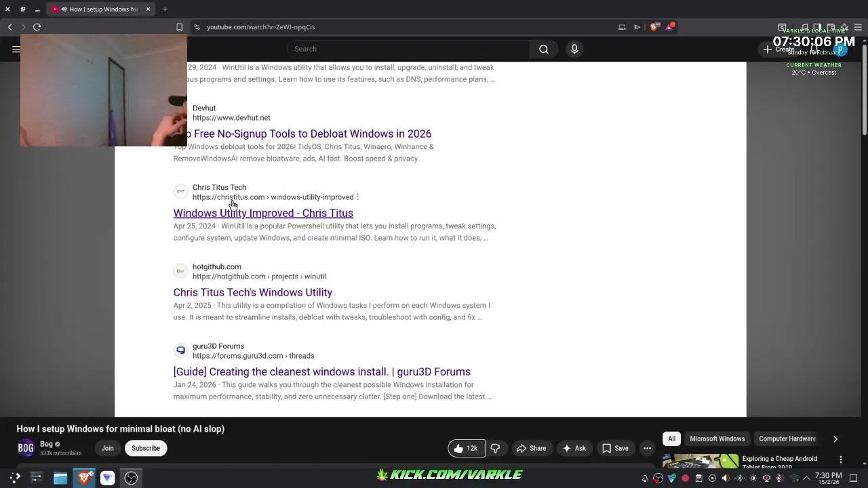
Task: Open the file manager from the taskbar
Action: (x=60, y=478)
